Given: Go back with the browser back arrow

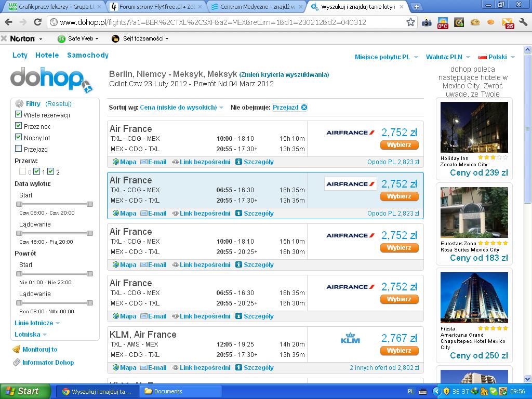Looking at the screenshot, I should pos(9,22).
